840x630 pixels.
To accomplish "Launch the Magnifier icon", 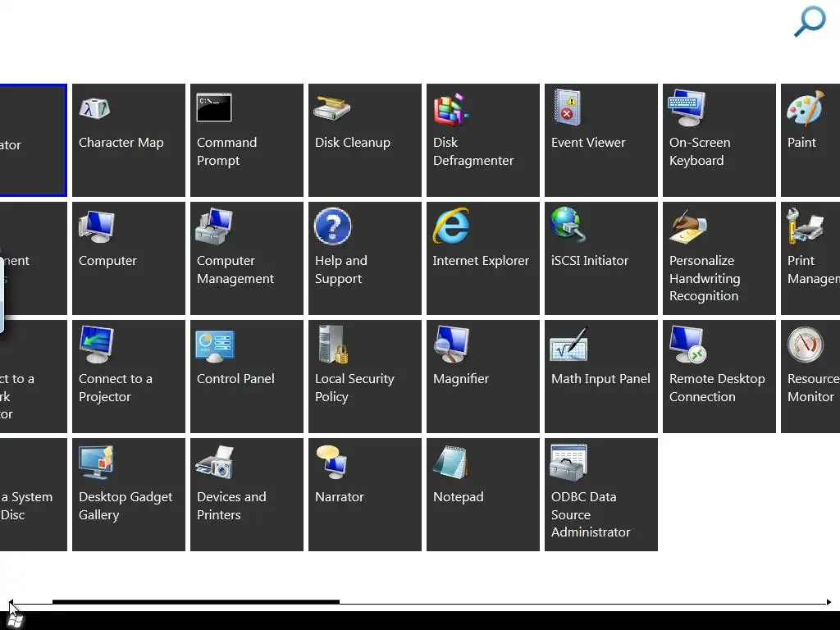I will tap(451, 345).
